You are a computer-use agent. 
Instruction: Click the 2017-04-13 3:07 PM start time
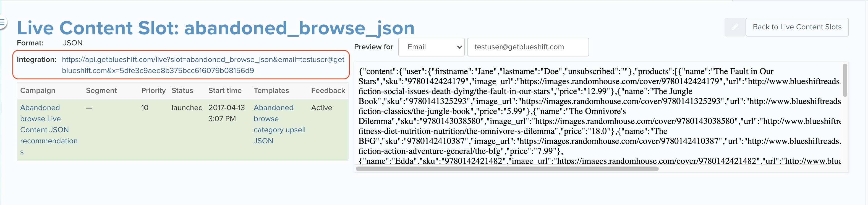226,113
